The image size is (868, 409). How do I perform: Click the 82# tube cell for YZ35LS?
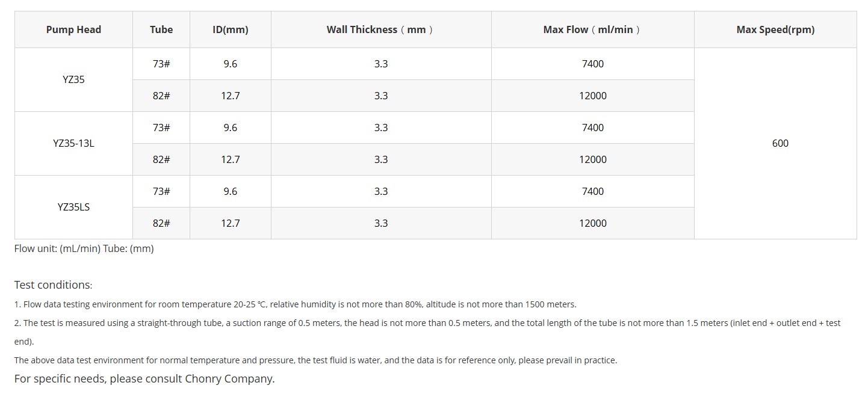[161, 223]
